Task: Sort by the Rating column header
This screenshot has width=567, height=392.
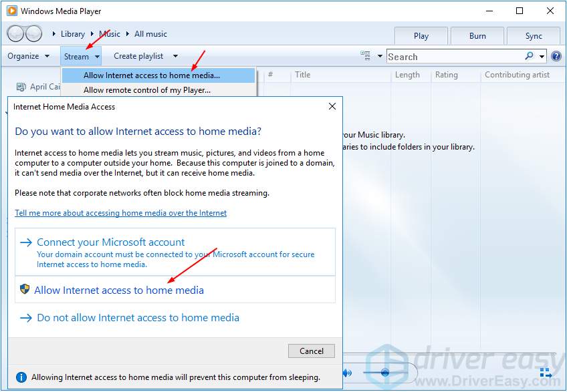Action: click(x=446, y=75)
